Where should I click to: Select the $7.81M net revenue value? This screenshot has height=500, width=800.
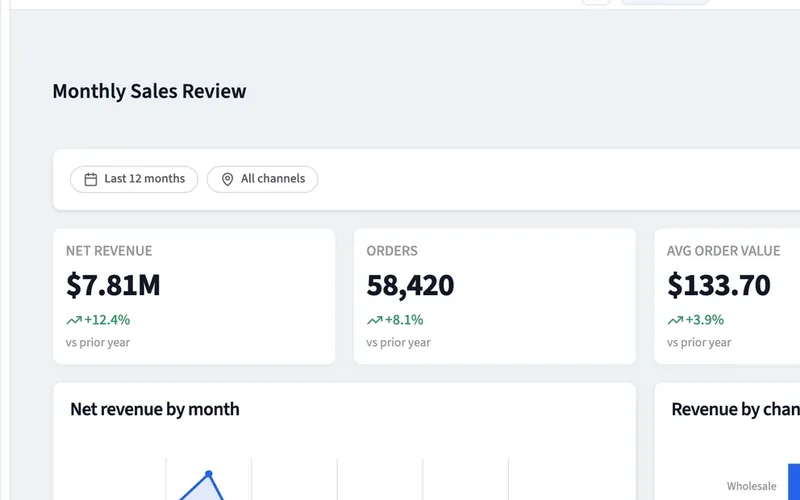pyautogui.click(x=113, y=285)
